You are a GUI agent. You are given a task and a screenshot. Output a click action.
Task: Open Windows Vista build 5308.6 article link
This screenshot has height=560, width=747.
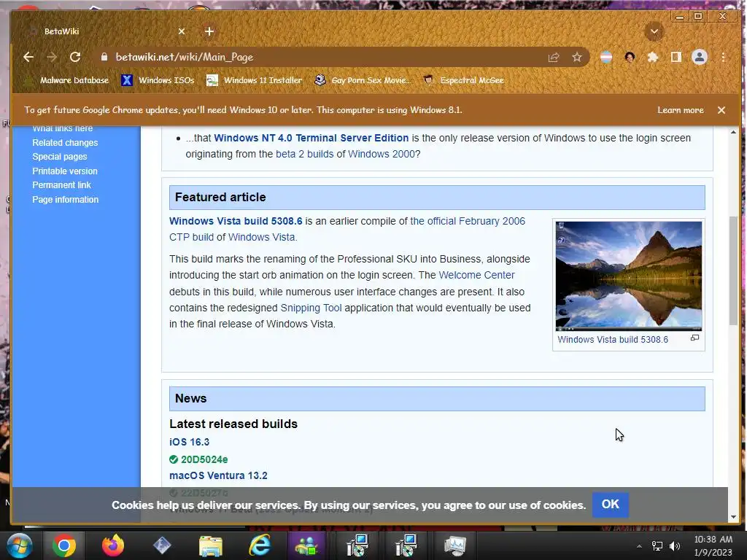pyautogui.click(x=236, y=222)
